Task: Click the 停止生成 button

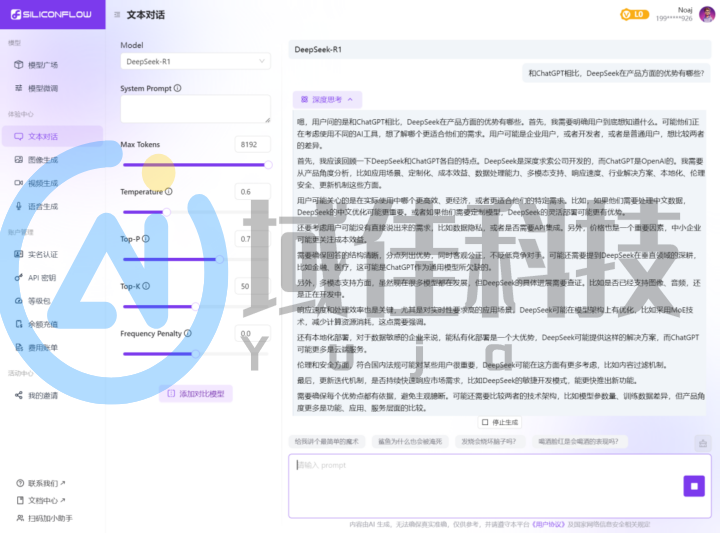Action: pyautogui.click(x=499, y=422)
